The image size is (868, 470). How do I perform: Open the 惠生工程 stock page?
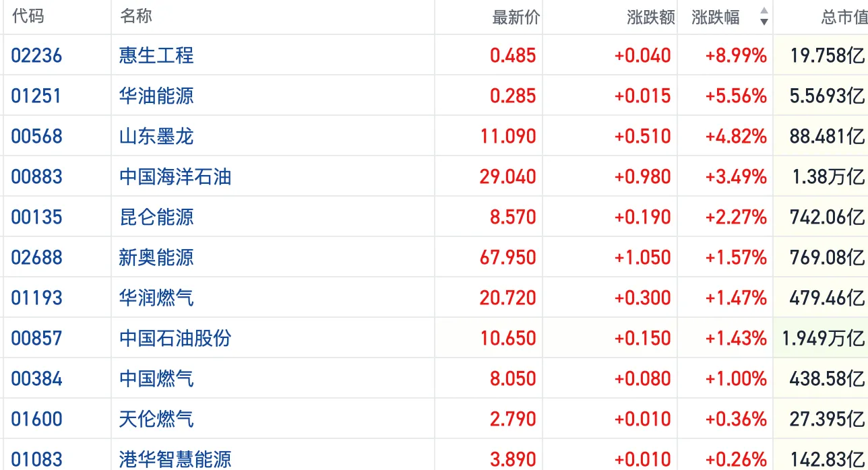[x=156, y=55]
